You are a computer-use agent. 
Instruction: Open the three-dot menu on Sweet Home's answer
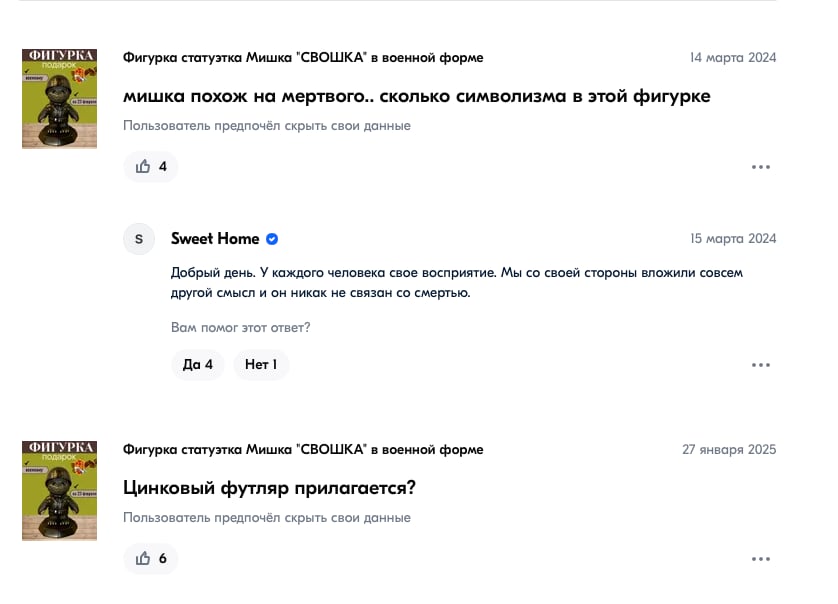tap(761, 365)
